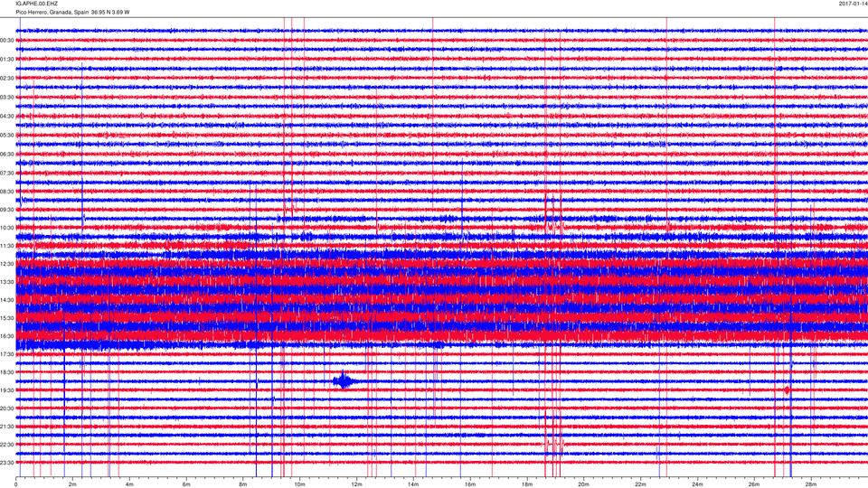Click the 18m axis tick label
Image resolution: width=868 pixels, height=488 pixels.
coord(526,484)
